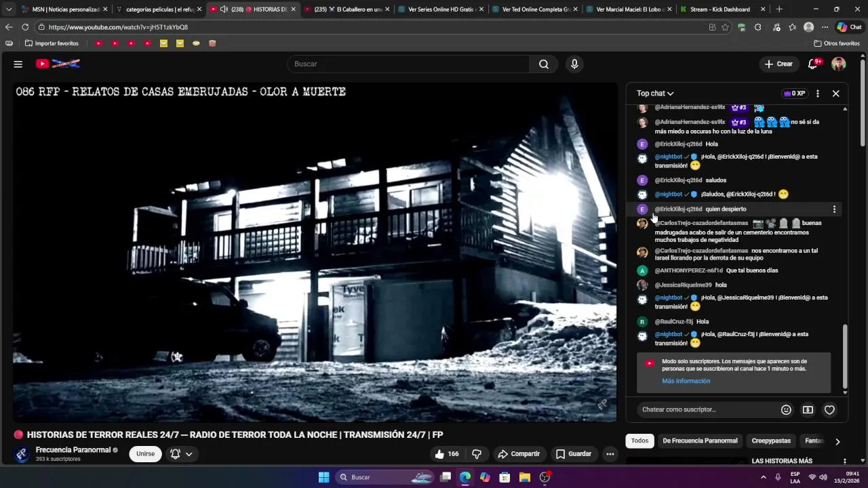Open more video actions ellipsis
The image size is (868, 488).
coord(610,454)
